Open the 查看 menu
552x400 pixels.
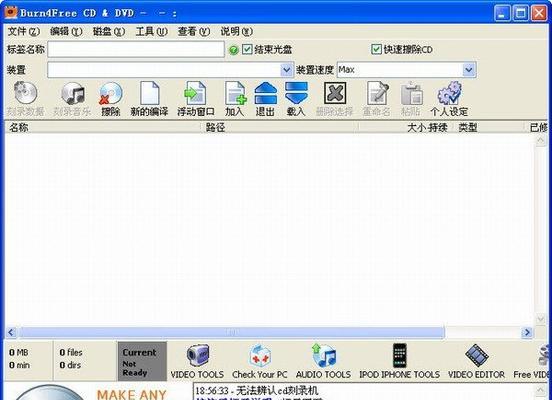point(194,32)
